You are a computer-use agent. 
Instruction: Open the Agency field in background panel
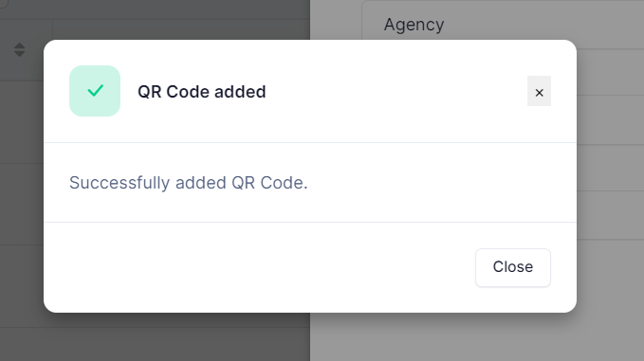pos(414,25)
